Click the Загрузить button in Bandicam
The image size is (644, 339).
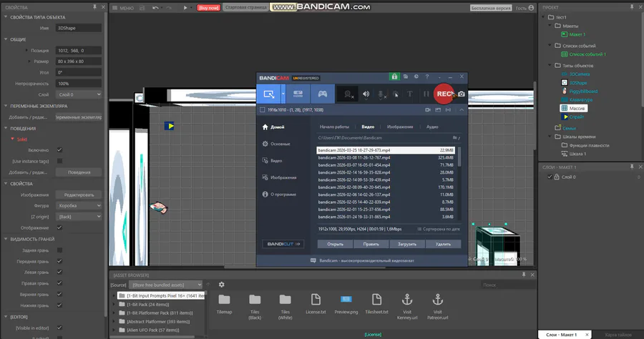tap(407, 244)
